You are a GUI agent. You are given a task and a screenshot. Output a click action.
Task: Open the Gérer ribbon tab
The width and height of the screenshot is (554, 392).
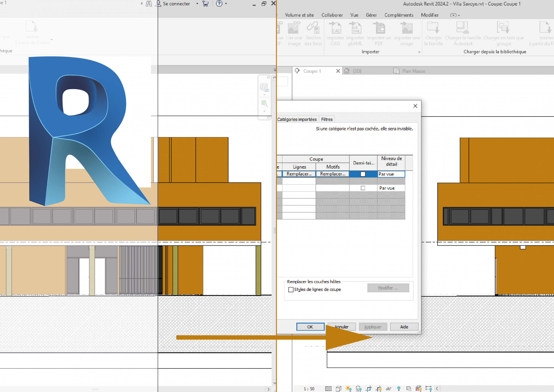(371, 15)
